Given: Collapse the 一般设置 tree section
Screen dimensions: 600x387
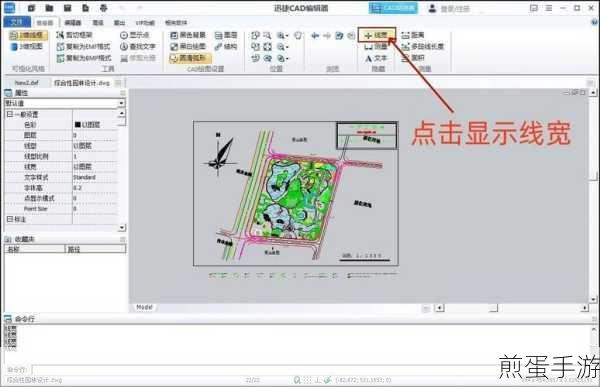Looking at the screenshot, I should 10,114.
